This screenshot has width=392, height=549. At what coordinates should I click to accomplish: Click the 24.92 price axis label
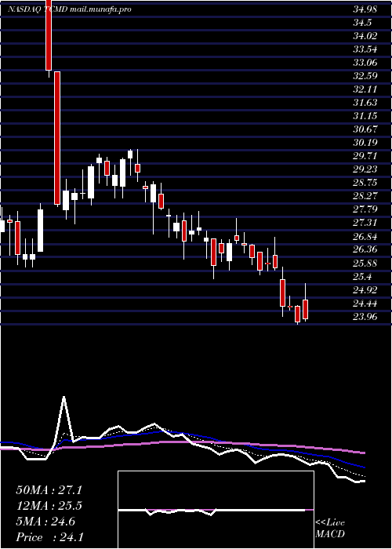(365, 290)
